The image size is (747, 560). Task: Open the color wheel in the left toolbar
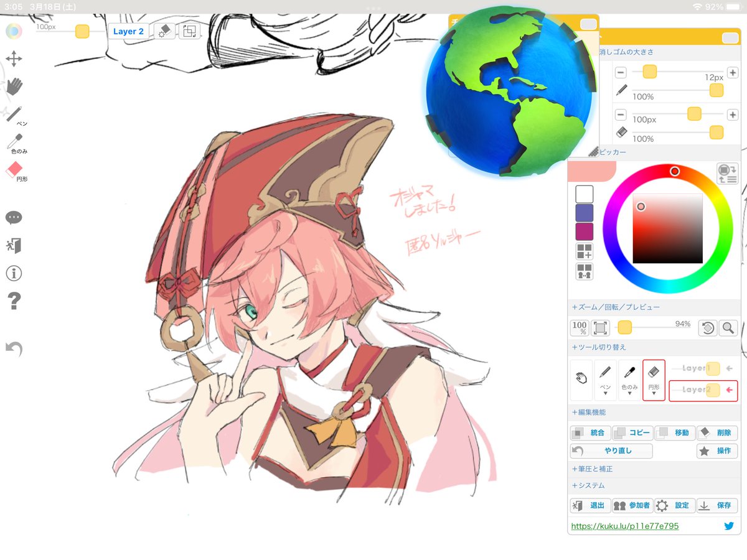click(x=14, y=30)
